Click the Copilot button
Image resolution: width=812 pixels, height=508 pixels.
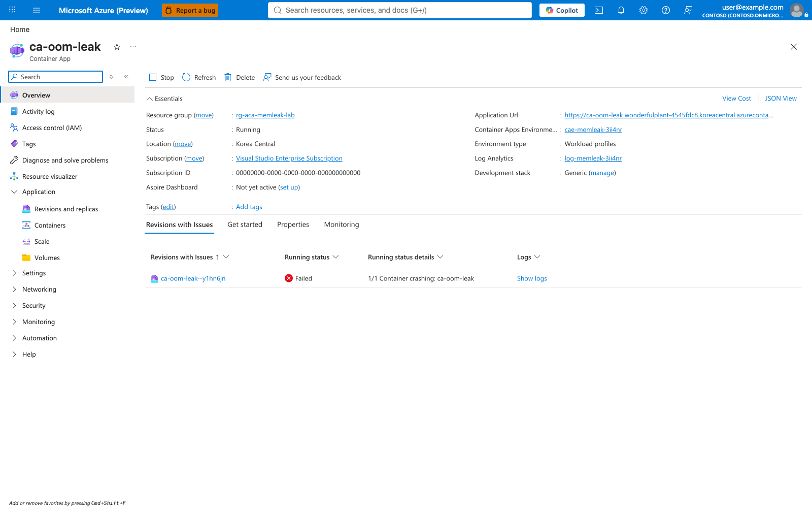(562, 10)
